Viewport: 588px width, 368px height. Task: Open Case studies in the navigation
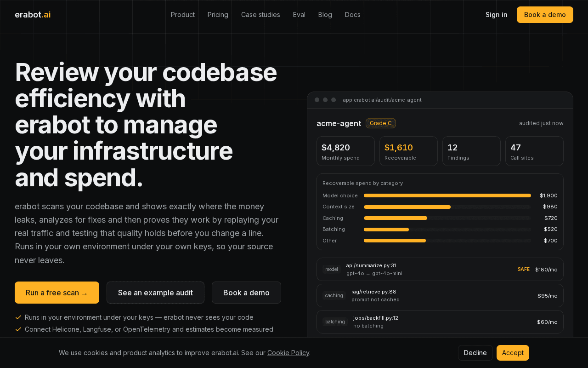[x=260, y=15]
